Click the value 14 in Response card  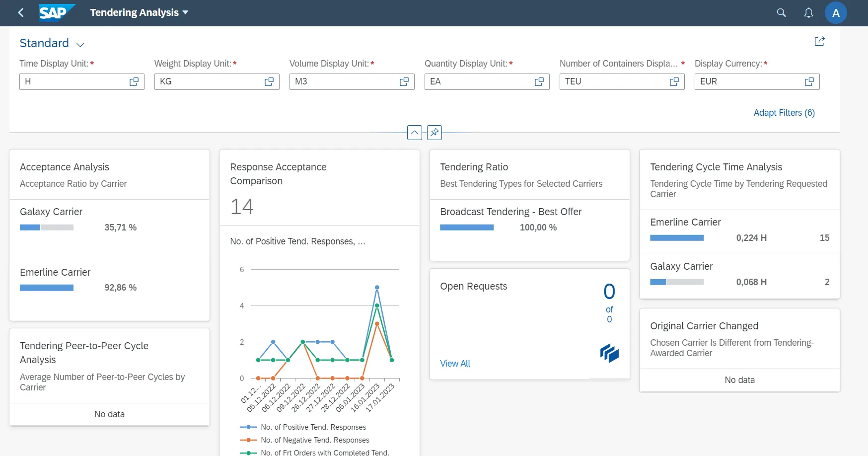coord(242,207)
